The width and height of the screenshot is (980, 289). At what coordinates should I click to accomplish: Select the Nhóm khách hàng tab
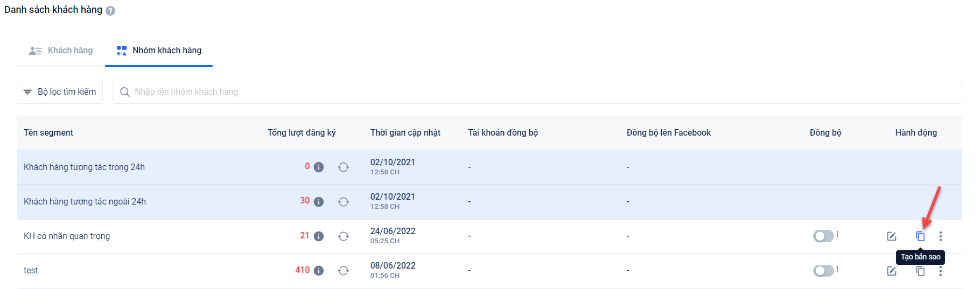tap(159, 51)
